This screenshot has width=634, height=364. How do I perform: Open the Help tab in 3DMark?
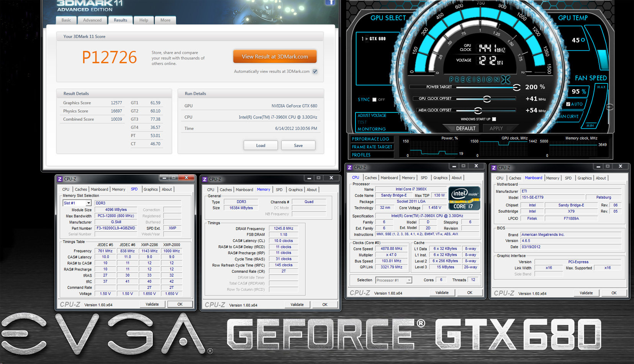click(144, 20)
